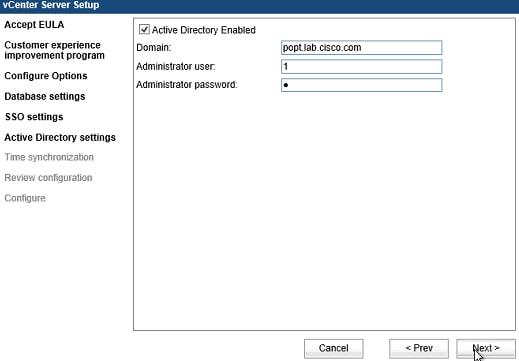This screenshot has height=361, width=519.
Task: Click the greyed Configure step
Action: pyautogui.click(x=25, y=198)
